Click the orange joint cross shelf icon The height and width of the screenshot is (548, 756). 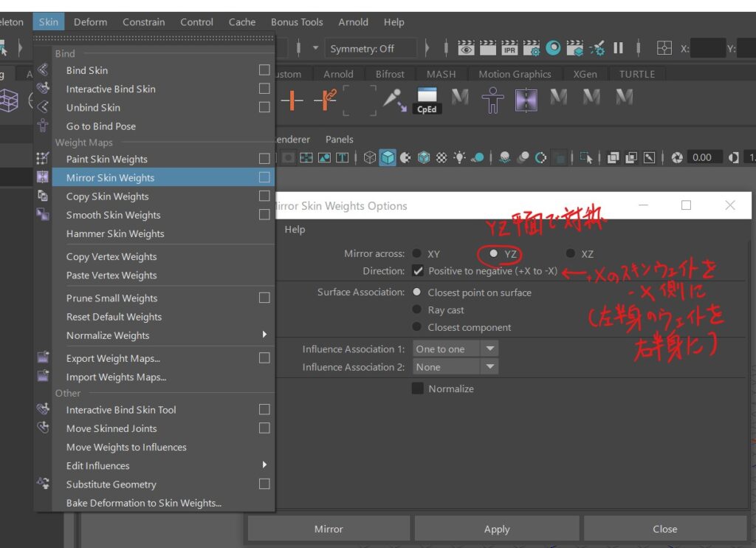292,100
